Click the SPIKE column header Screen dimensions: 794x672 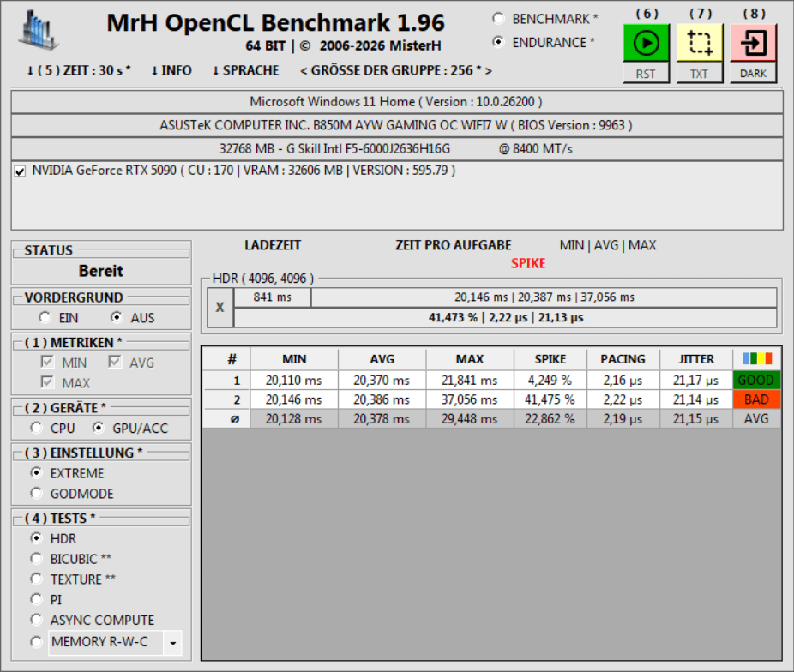[550, 359]
